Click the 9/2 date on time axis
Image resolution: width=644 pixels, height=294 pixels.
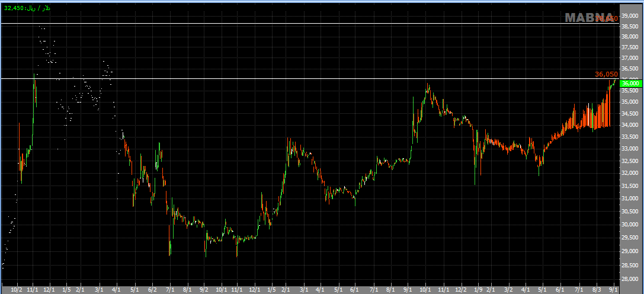[x=204, y=290]
